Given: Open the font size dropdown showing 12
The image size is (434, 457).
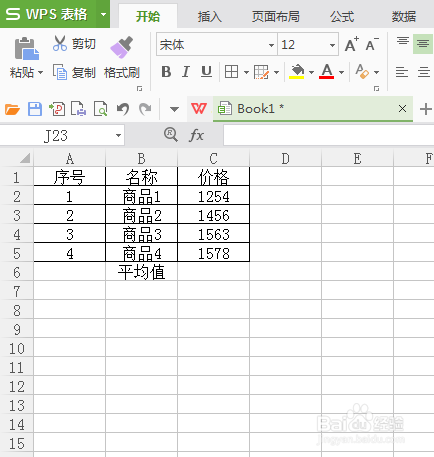Looking at the screenshot, I should tap(332, 45).
